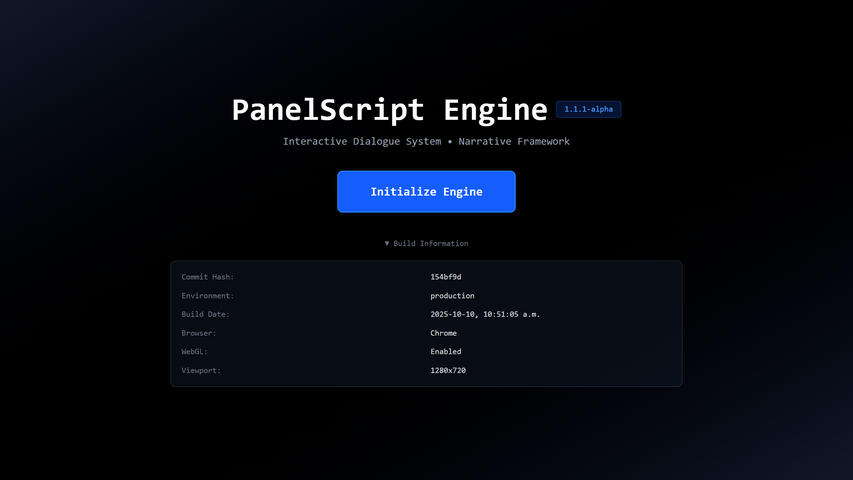Select the commit hash value 154bf9d
Screen dimensions: 853x480
pyautogui.click(x=446, y=277)
